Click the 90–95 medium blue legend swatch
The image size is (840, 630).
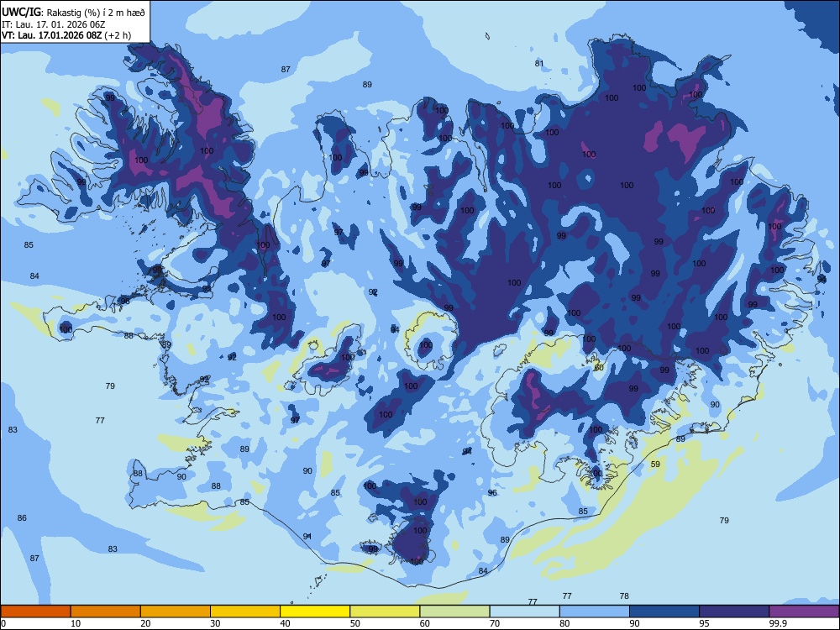point(664,612)
